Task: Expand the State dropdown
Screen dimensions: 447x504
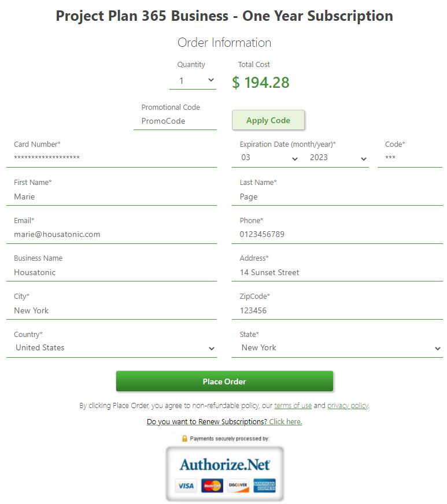Action: [337, 348]
